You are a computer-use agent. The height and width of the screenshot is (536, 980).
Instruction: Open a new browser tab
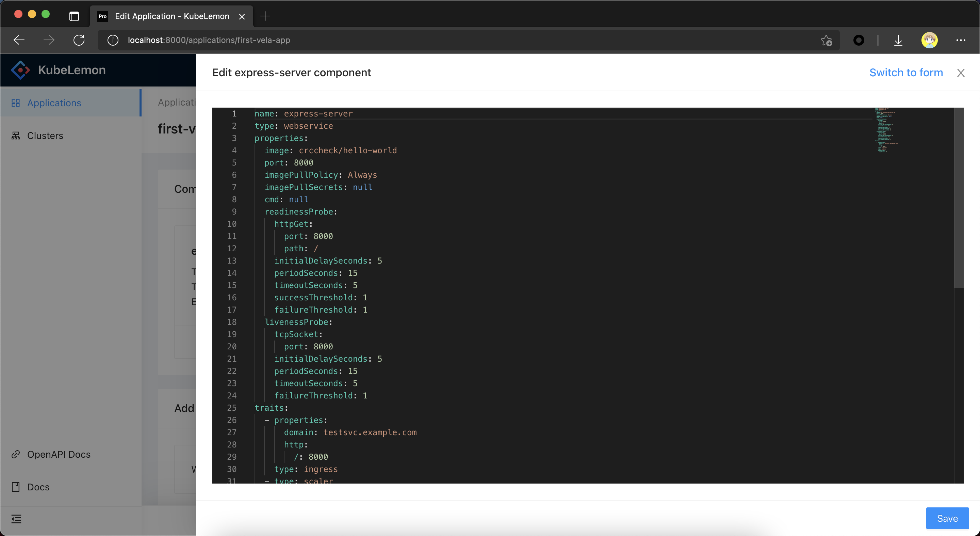[x=265, y=16]
